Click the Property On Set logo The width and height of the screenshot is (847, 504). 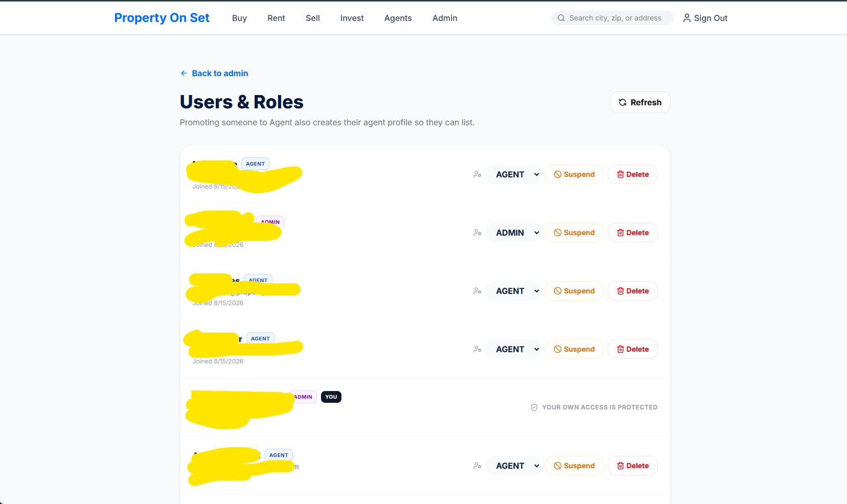pos(162,18)
